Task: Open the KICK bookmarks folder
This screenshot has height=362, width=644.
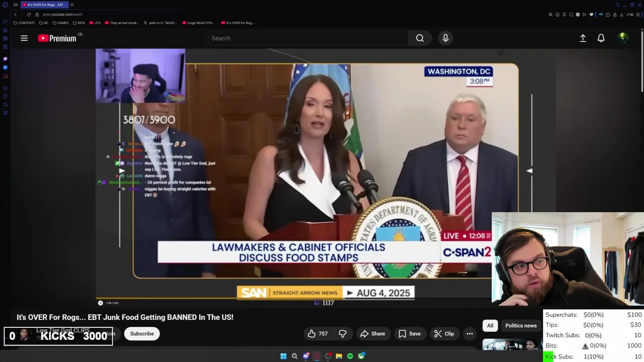Action: click(x=79, y=23)
